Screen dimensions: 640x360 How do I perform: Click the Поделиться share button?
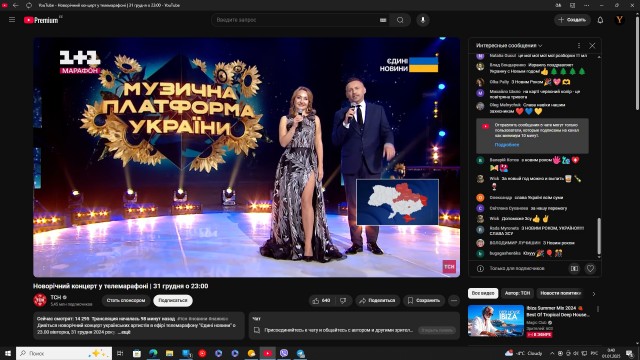[x=377, y=301]
